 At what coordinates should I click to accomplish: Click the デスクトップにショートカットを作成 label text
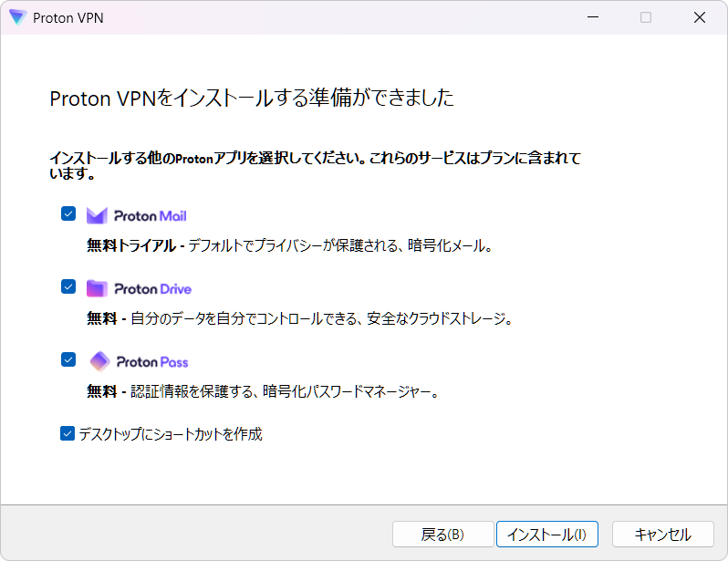coord(171,434)
